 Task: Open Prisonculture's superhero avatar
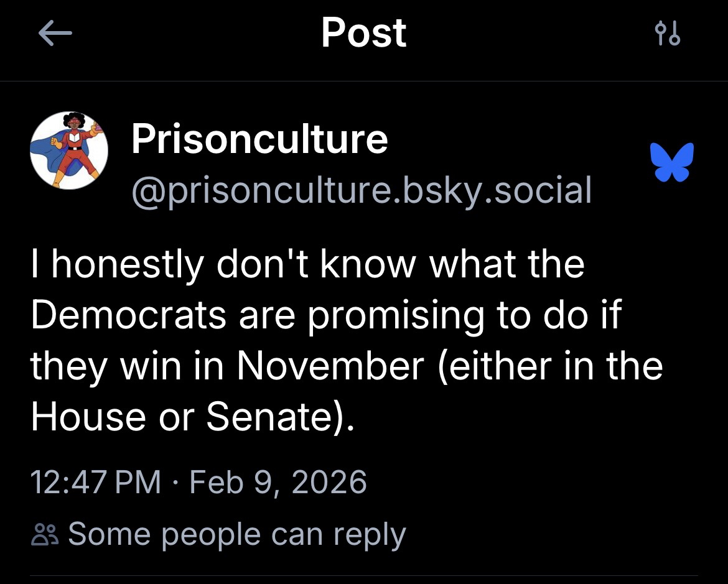pyautogui.click(x=69, y=151)
